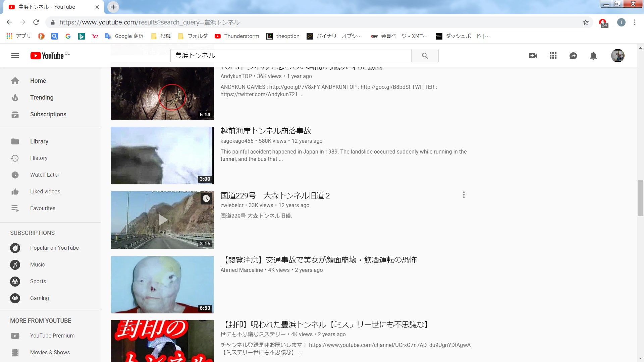Click the three-dot more options icon on 国道229号 video

(x=464, y=195)
